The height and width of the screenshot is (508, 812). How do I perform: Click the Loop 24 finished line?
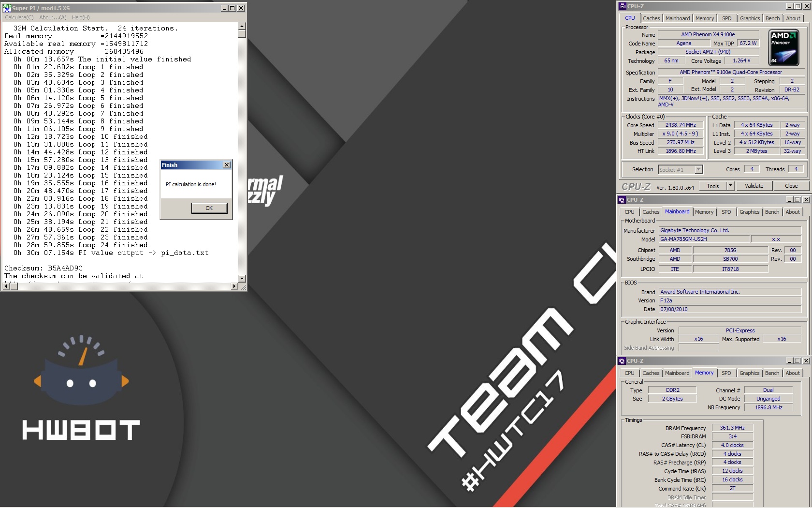(x=81, y=245)
